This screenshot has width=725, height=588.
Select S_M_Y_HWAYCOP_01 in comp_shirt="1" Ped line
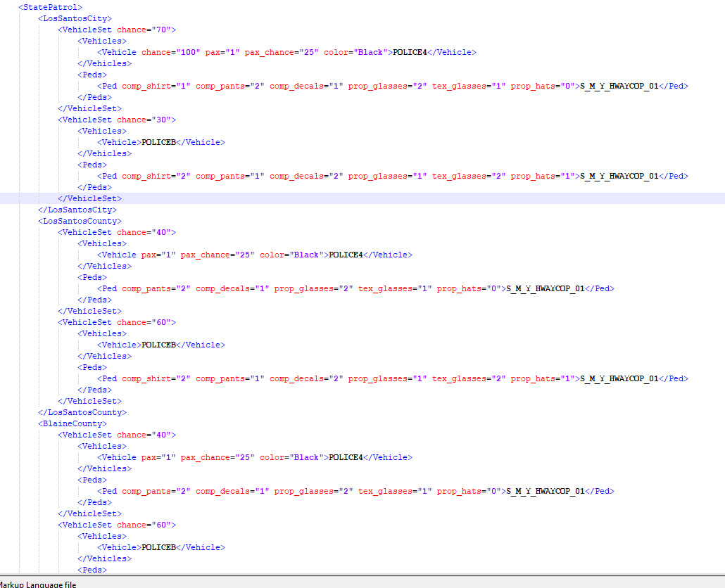point(619,86)
